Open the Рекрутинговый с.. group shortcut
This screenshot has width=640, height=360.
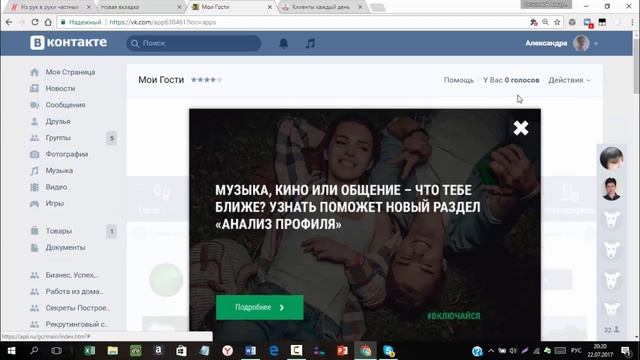coord(77,324)
